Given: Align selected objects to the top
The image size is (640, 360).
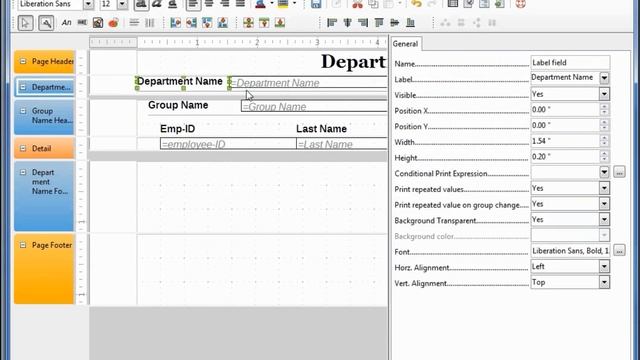Looking at the screenshot, I should (x=379, y=23).
